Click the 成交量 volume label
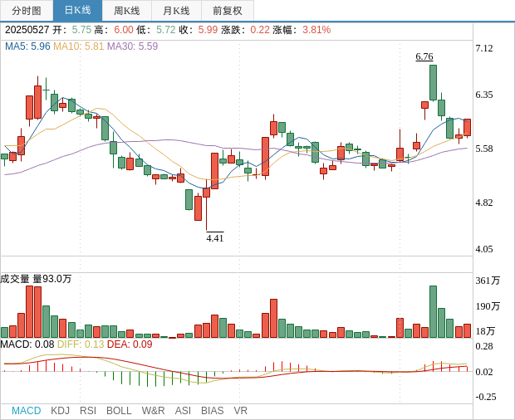 coord(15,279)
